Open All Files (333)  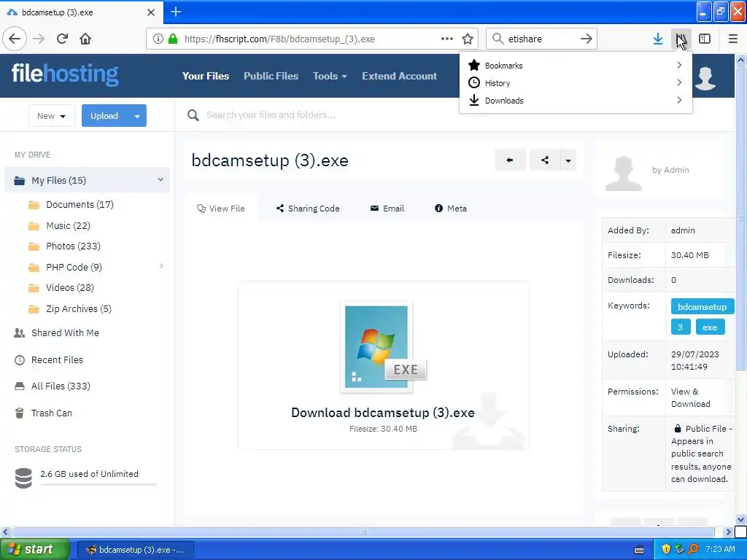point(61,386)
